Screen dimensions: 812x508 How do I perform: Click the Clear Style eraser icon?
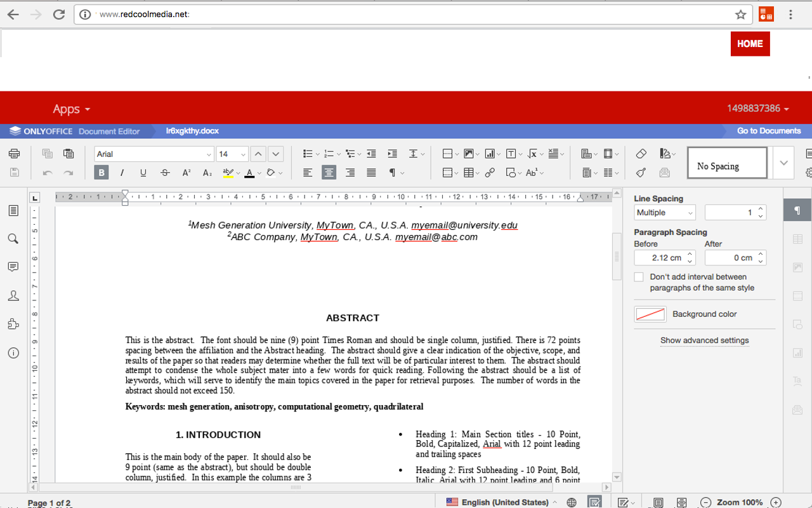[x=641, y=154]
